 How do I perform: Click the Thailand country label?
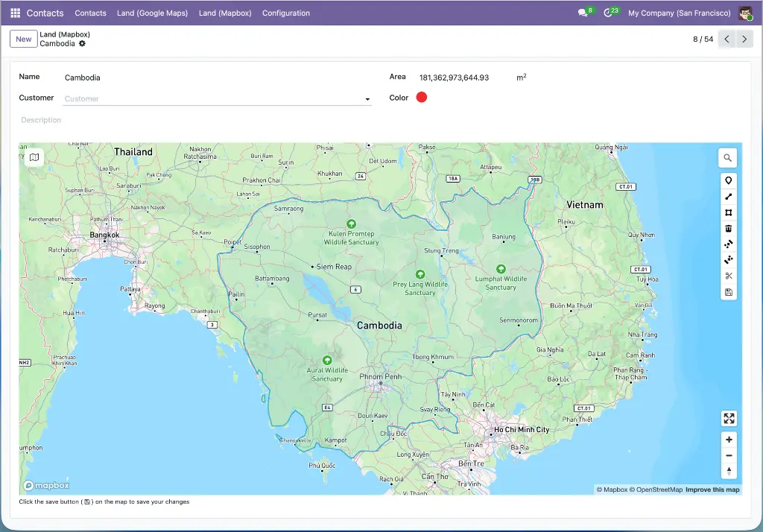(x=133, y=152)
